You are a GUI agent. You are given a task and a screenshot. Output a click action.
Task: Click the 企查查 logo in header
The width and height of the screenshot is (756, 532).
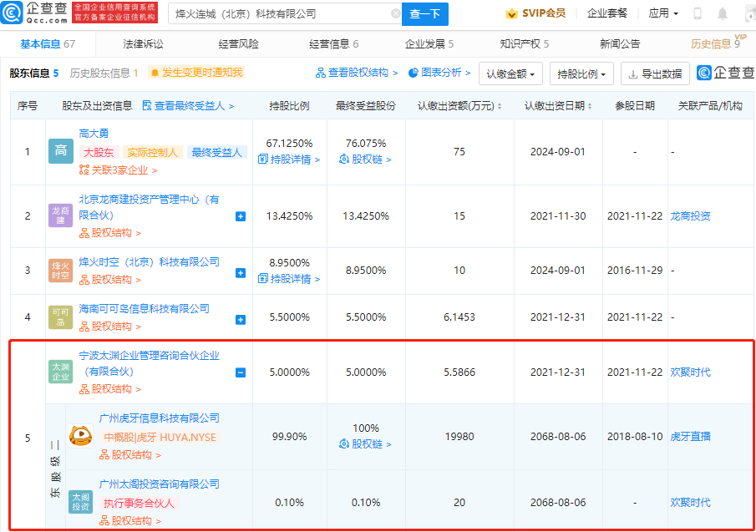[33, 13]
